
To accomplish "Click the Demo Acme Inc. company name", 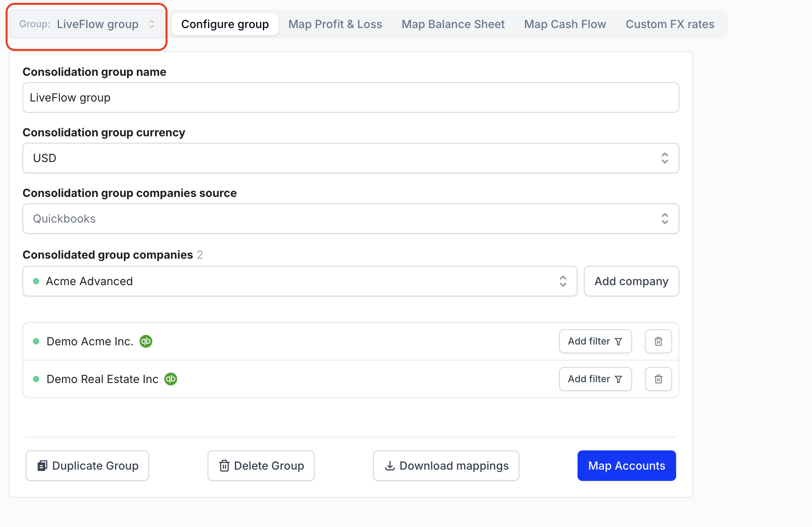I will point(90,341).
